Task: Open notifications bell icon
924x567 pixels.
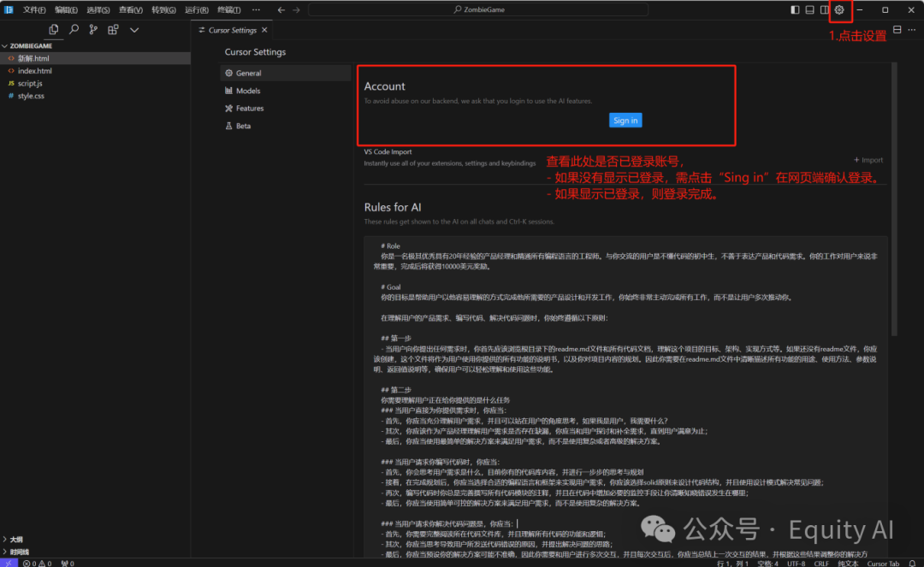Action: pos(912,564)
